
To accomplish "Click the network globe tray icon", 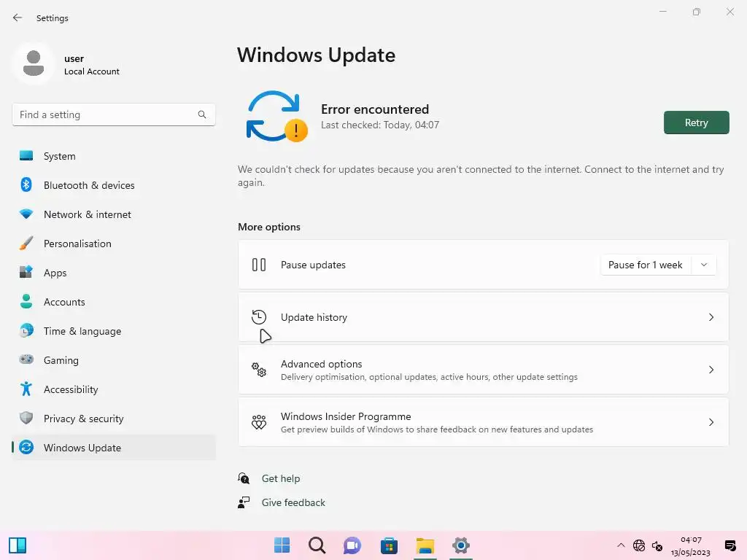I will [639, 545].
